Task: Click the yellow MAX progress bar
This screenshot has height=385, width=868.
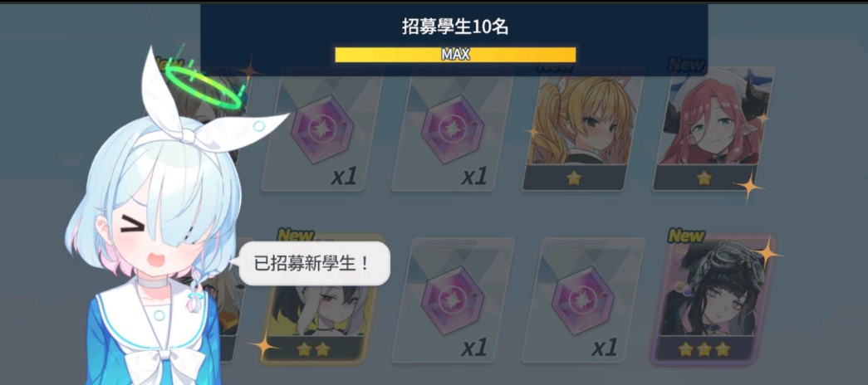Action: tap(455, 55)
